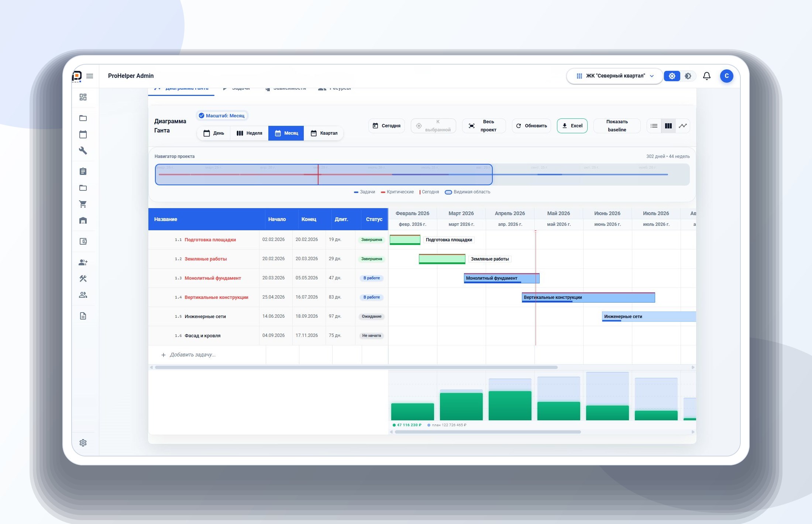Click the notifications bell icon
The height and width of the screenshot is (524, 812).
pos(706,76)
